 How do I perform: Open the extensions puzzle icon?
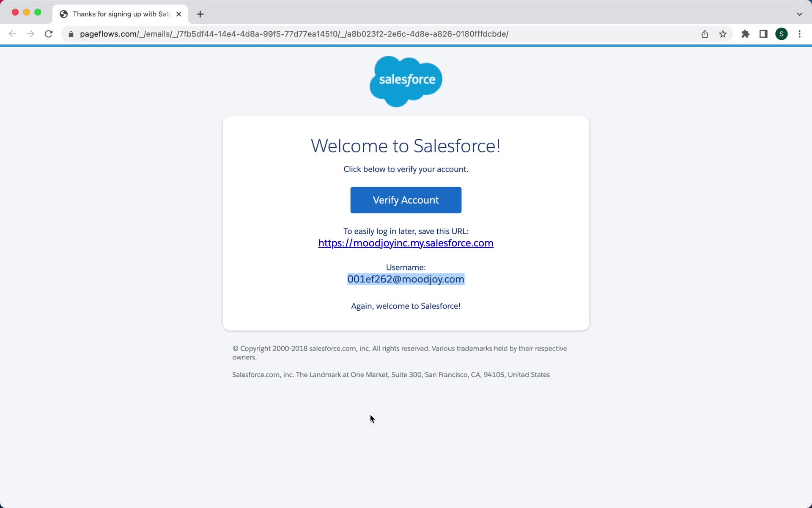(x=745, y=34)
